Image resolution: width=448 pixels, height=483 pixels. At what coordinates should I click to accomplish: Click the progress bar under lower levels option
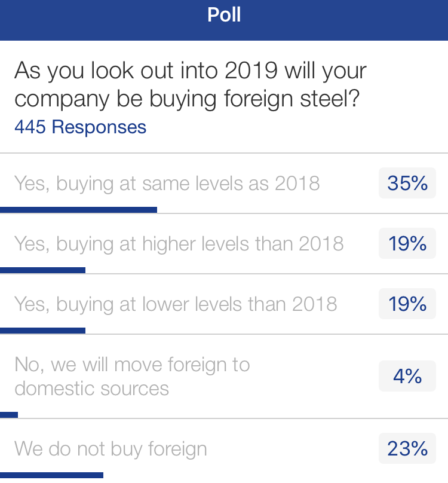click(x=42, y=331)
